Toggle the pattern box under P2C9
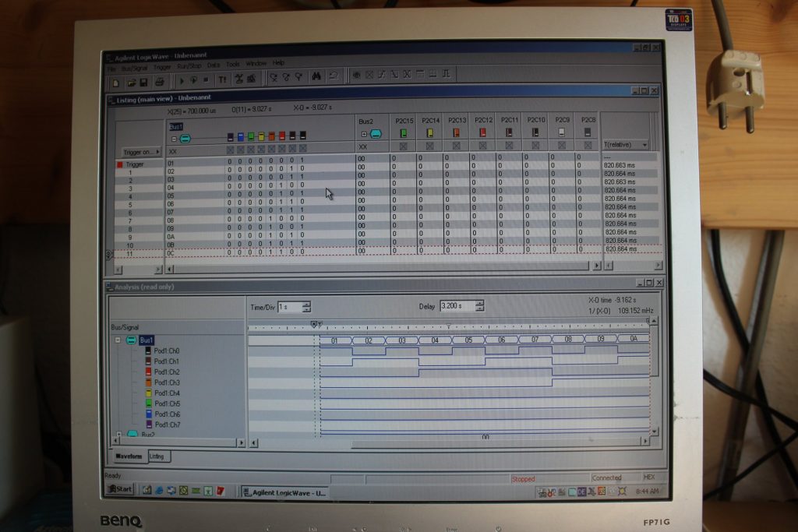The width and height of the screenshot is (798, 532). [561, 146]
